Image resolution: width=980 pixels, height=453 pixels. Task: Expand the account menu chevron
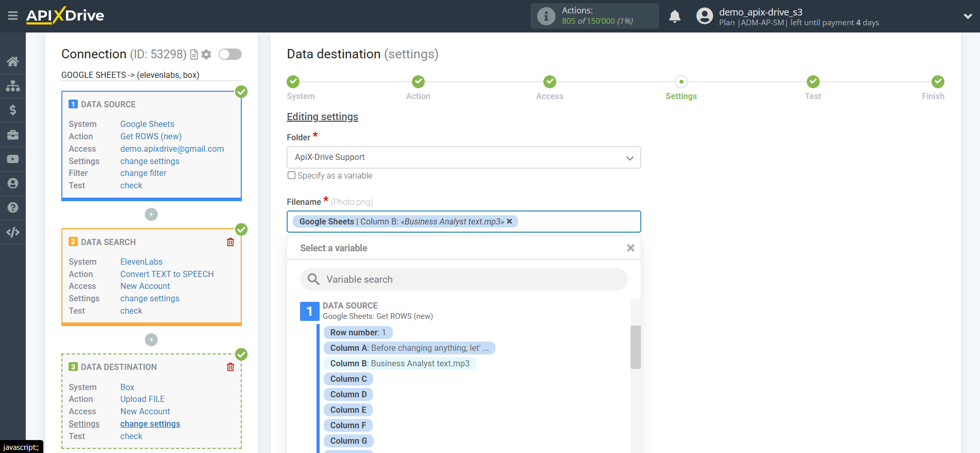point(968,16)
